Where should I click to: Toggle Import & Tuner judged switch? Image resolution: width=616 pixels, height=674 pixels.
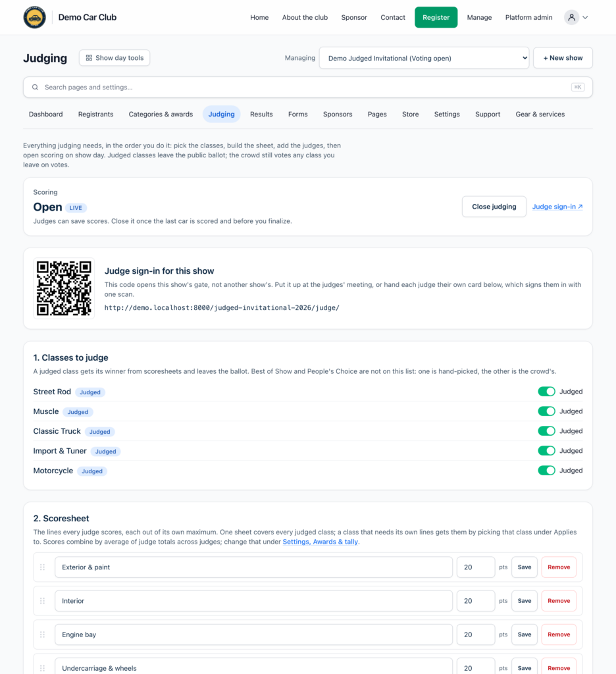(546, 451)
